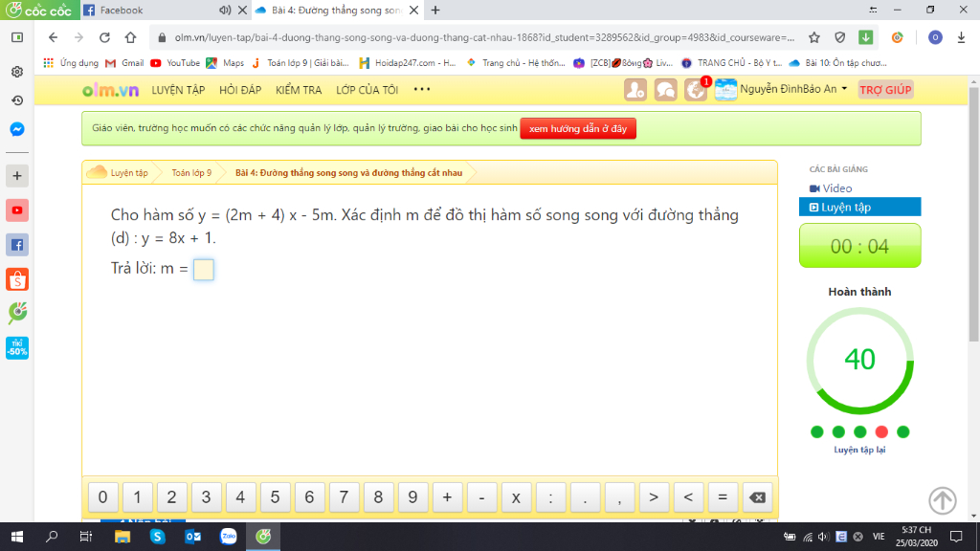The width and height of the screenshot is (980, 551).
Task: Click the address bar URL
Action: (484, 37)
